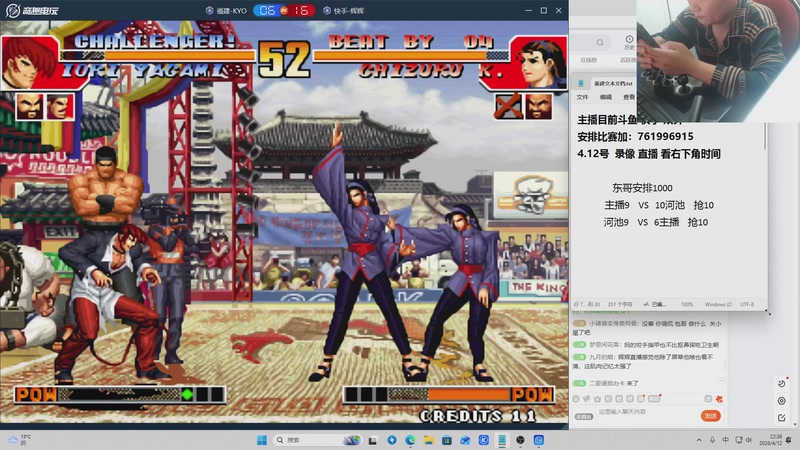This screenshot has height=450, width=800.
Task: Switch to the 在线榜 tab
Action: (588, 60)
